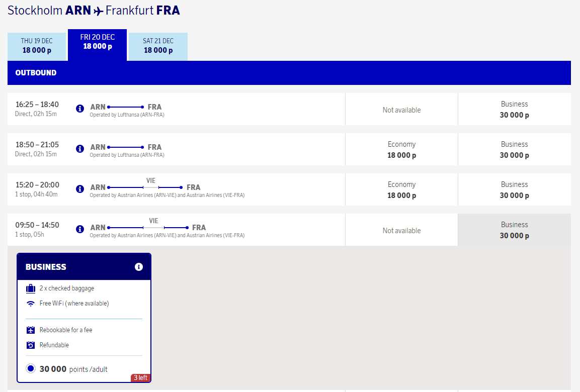Viewport: 580px width, 392px height.
Task: Open info icon for 15:20 Vienna flight
Action: [80, 189]
